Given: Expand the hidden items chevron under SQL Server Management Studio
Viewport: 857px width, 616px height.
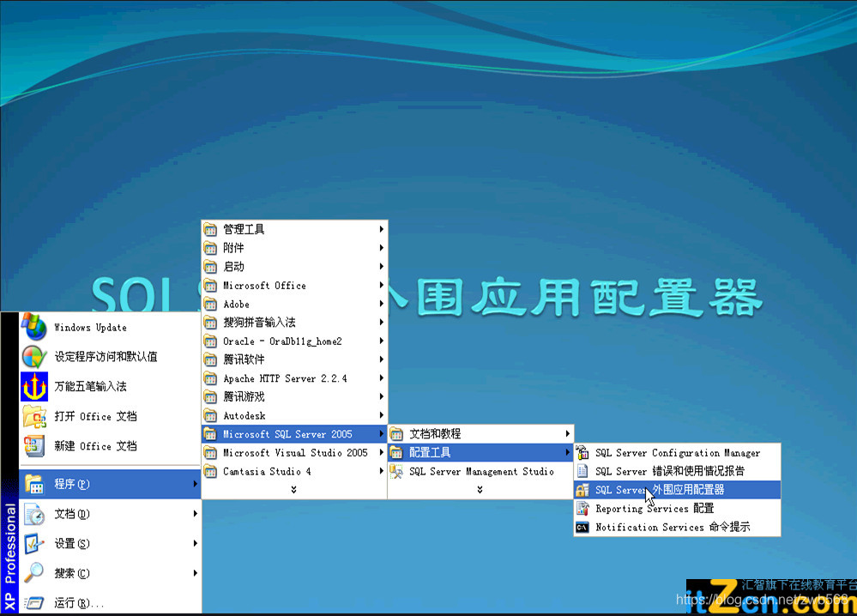Looking at the screenshot, I should click(480, 489).
